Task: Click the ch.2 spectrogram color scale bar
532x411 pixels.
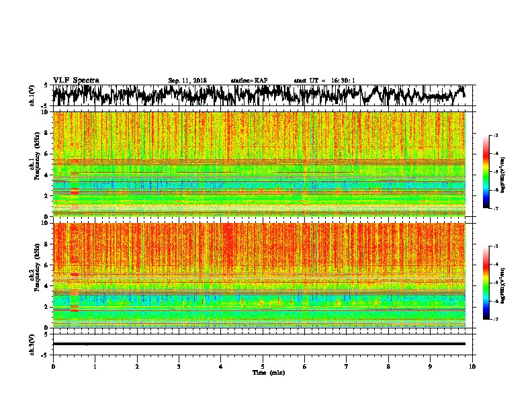Action: tap(486, 283)
